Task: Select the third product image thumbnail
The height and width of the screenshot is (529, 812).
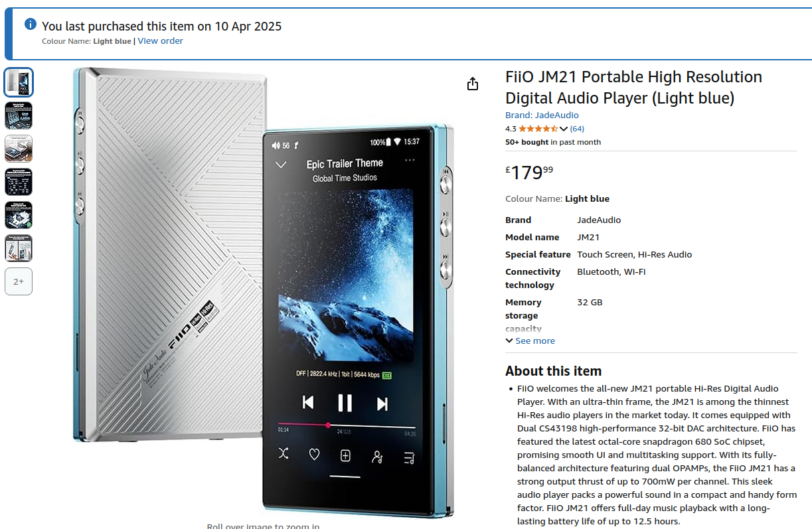Action: click(x=19, y=149)
